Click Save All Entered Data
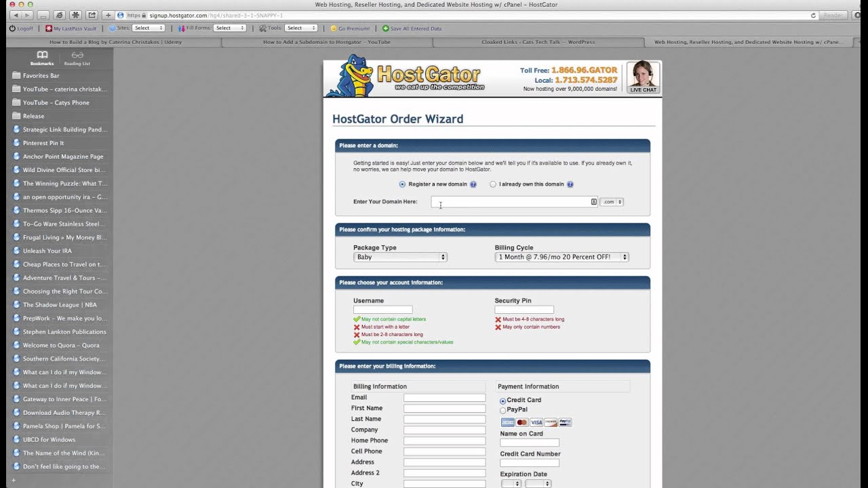Viewport: 868px width, 488px height. (x=412, y=28)
